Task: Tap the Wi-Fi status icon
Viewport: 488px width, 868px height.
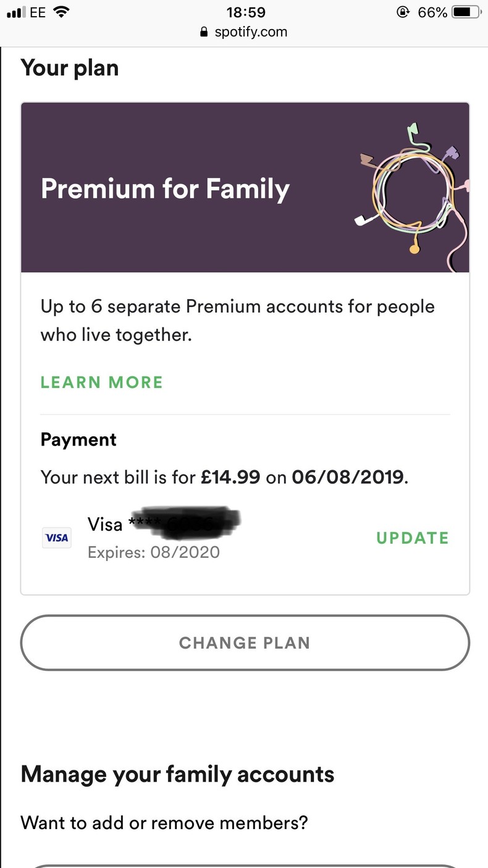Action: pos(61,12)
